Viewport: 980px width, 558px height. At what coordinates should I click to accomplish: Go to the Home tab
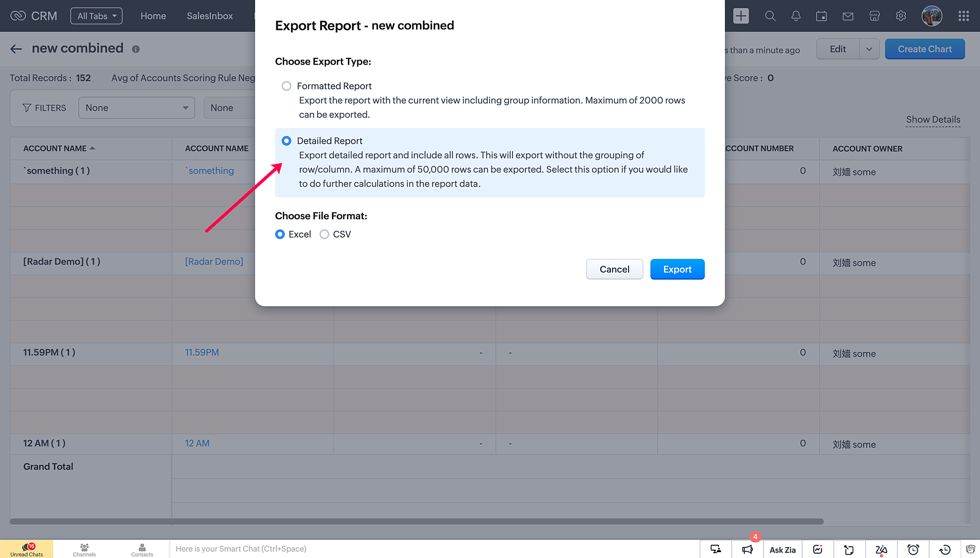tap(153, 16)
